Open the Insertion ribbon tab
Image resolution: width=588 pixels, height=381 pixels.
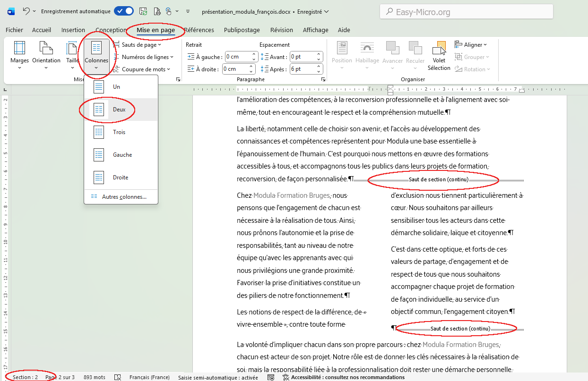click(x=73, y=30)
